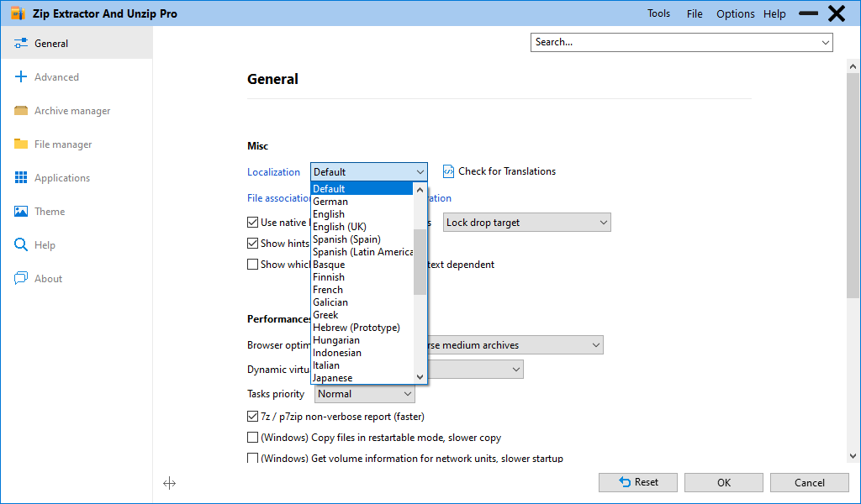Image resolution: width=861 pixels, height=504 pixels.
Task: Collapse the Localization Default dropdown
Action: click(368, 171)
